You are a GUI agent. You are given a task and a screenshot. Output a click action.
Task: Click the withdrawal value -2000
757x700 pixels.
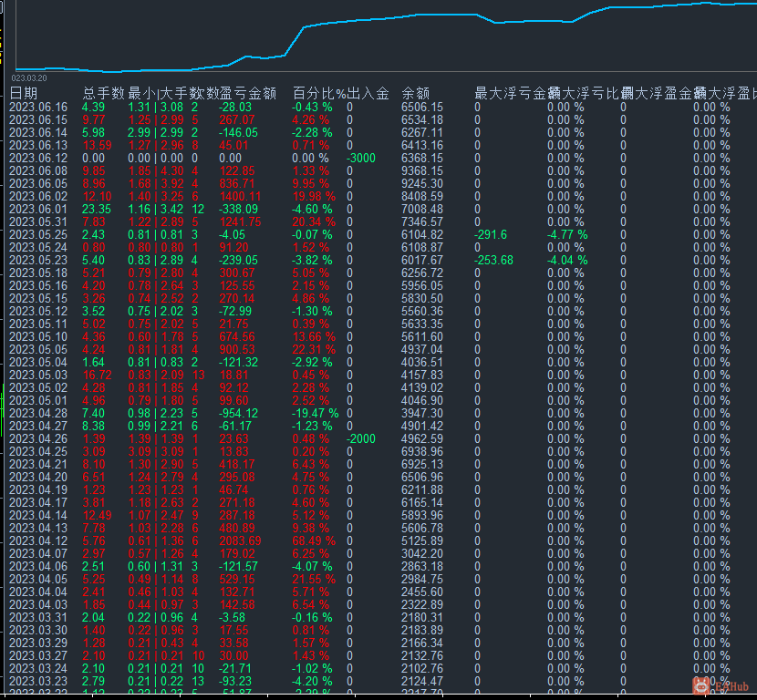(361, 438)
